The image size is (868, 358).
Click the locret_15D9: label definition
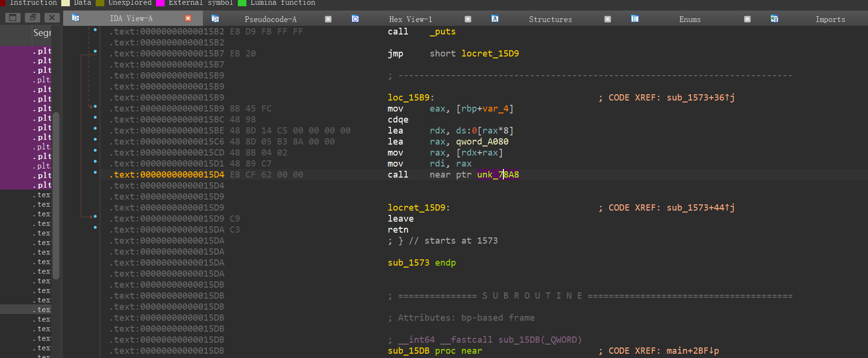tap(419, 208)
